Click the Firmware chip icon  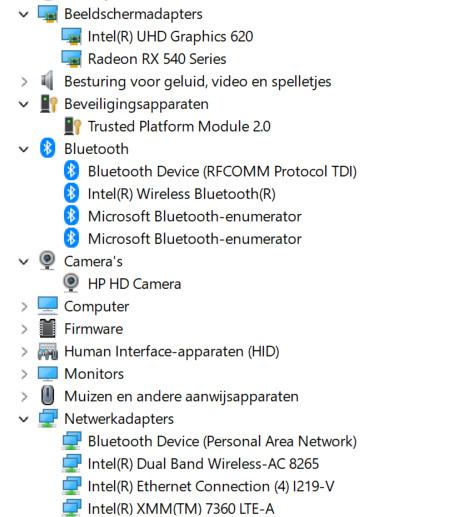48,329
